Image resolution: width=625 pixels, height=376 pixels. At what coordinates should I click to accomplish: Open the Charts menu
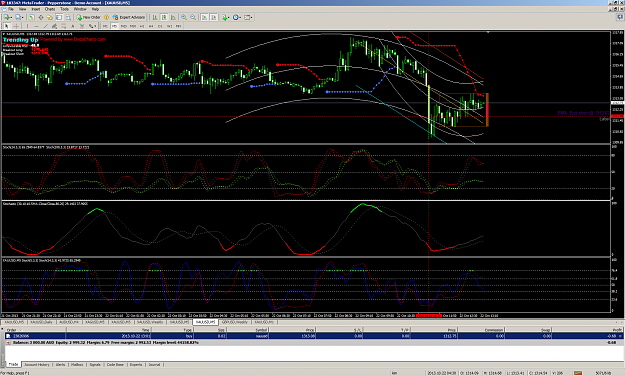tap(50, 9)
